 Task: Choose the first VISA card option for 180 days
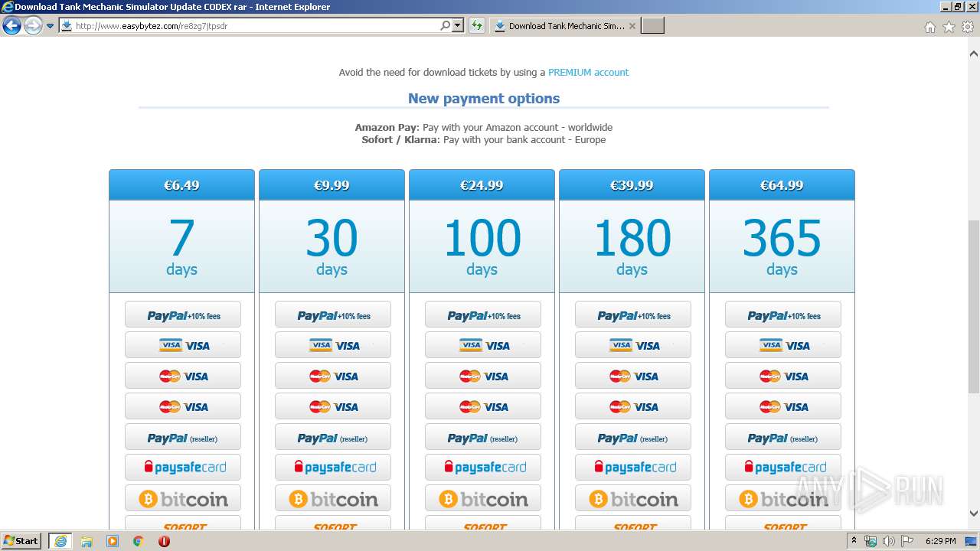click(x=633, y=345)
